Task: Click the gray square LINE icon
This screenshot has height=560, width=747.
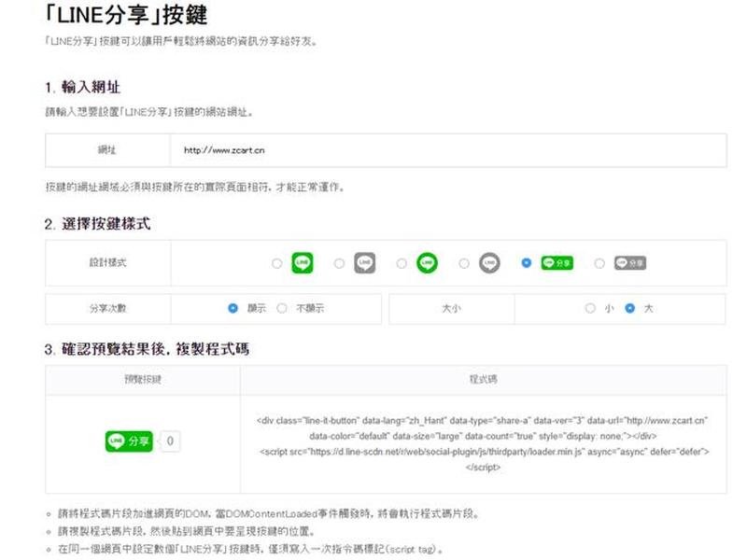Action: (365, 263)
